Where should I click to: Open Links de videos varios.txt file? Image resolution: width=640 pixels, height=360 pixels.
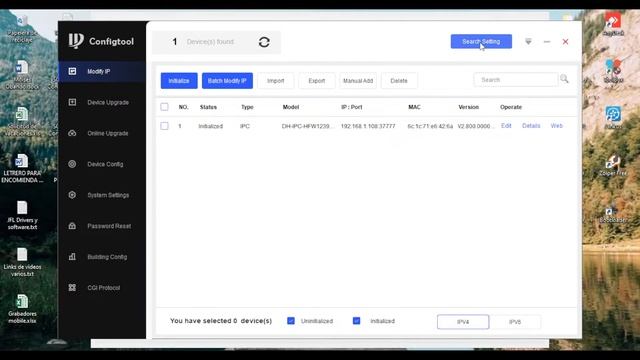pyautogui.click(x=22, y=262)
